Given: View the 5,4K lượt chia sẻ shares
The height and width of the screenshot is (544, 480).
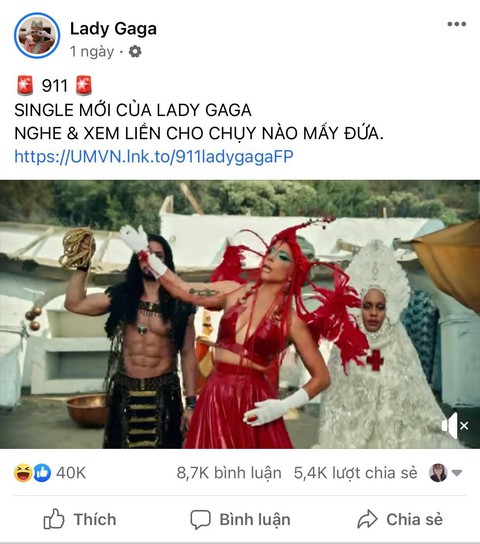Looking at the screenshot, I should point(355,473).
